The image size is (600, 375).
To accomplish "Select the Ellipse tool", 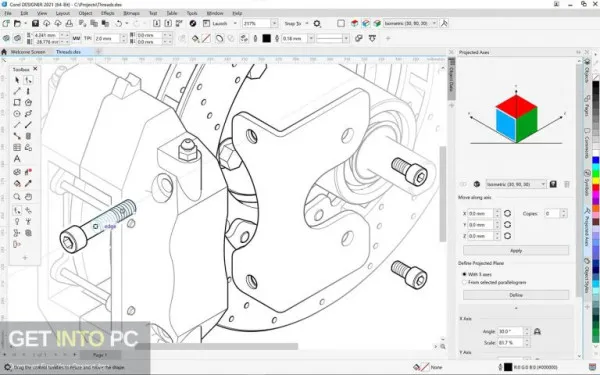I will pos(17,114).
